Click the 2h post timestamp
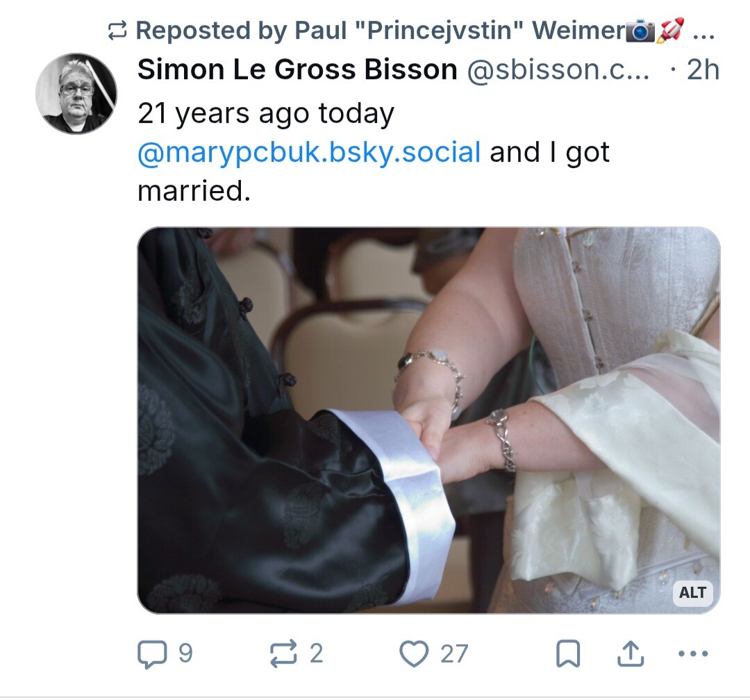 click(x=702, y=70)
